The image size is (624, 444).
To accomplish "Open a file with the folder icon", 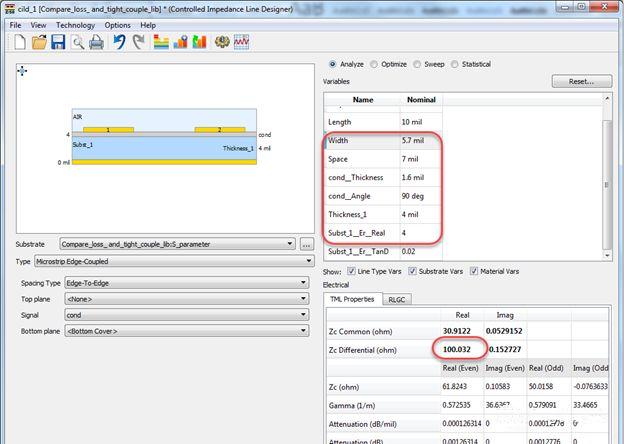I will pos(39,42).
